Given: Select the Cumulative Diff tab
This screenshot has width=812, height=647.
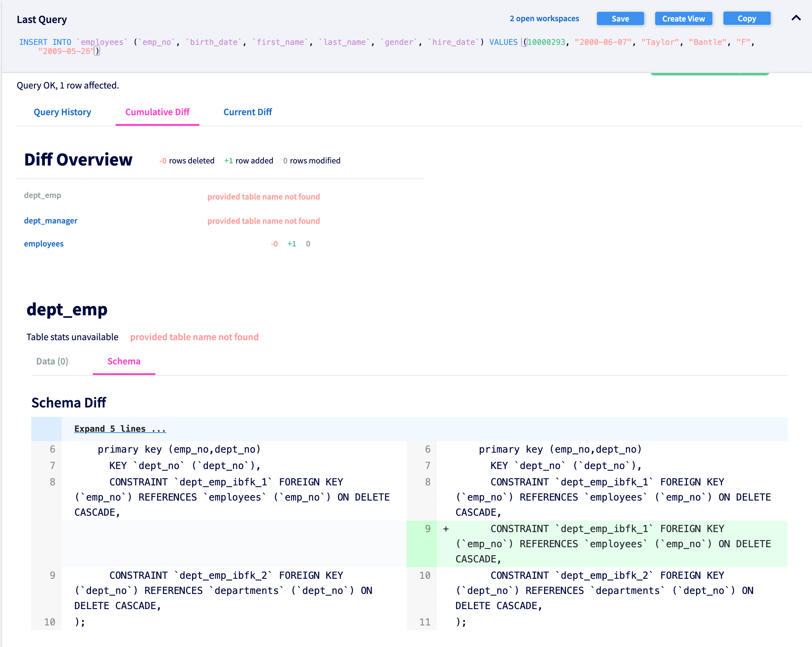Looking at the screenshot, I should (x=157, y=112).
